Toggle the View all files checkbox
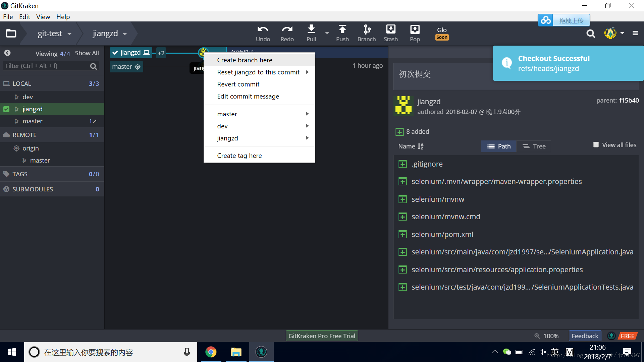The image size is (644, 362). (596, 145)
